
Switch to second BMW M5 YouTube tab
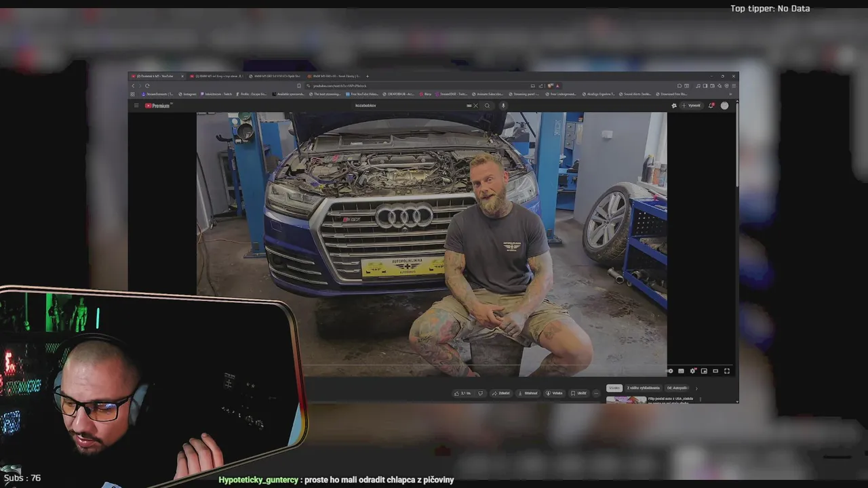216,76
